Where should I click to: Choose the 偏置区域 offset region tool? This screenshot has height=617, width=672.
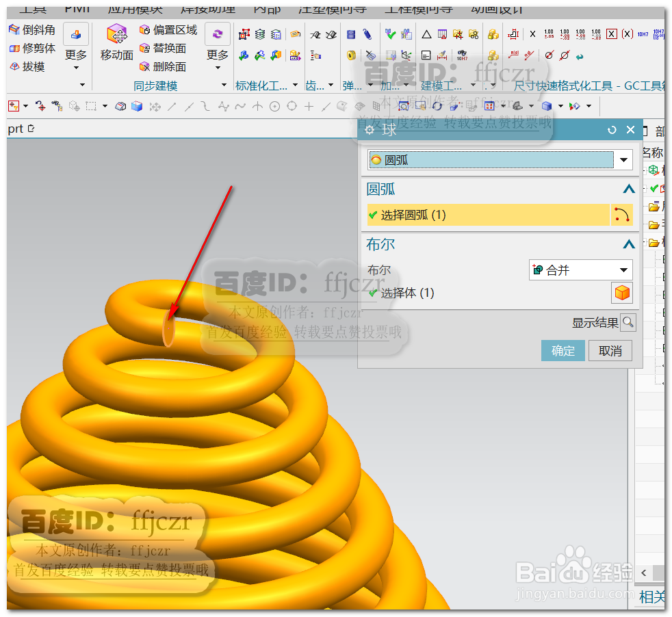168,29
